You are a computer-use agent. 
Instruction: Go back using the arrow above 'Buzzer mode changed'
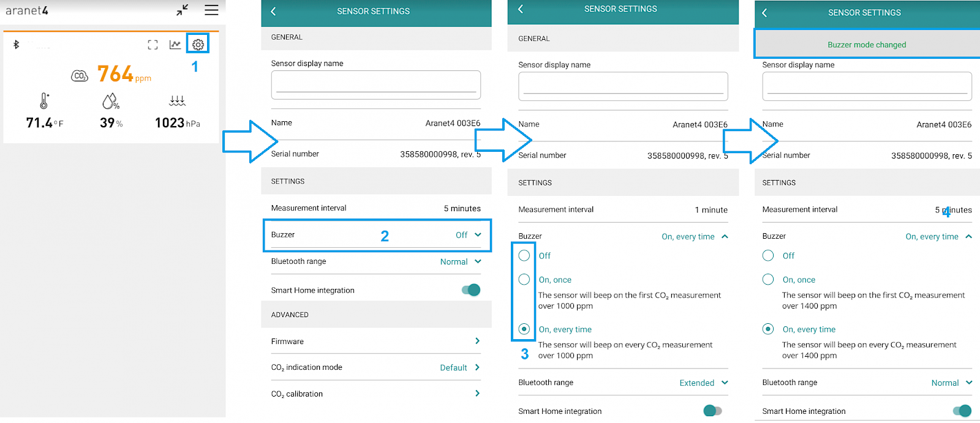click(x=764, y=12)
